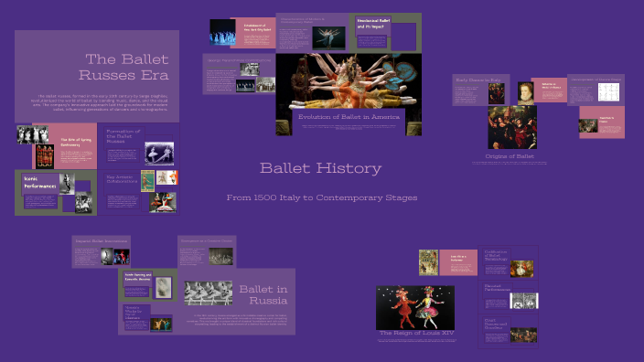
Task: Select 'Emergence as a Creative Center' heading
Action: (207, 241)
